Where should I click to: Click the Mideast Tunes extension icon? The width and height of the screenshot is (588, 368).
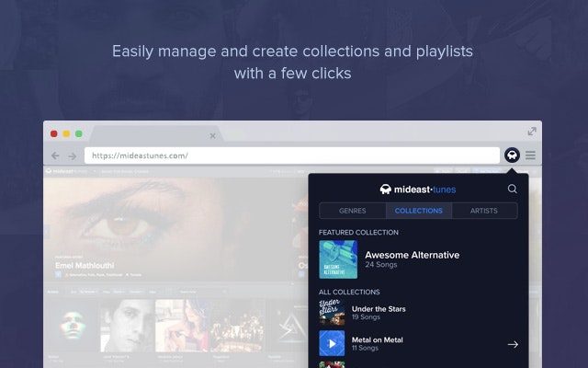tap(512, 155)
